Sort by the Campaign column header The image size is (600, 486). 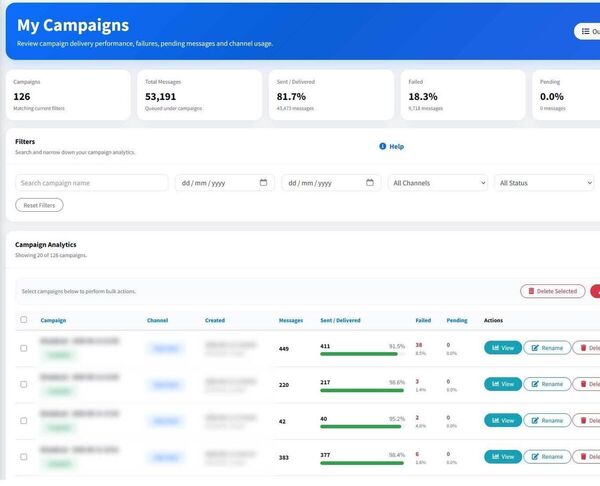[53, 320]
